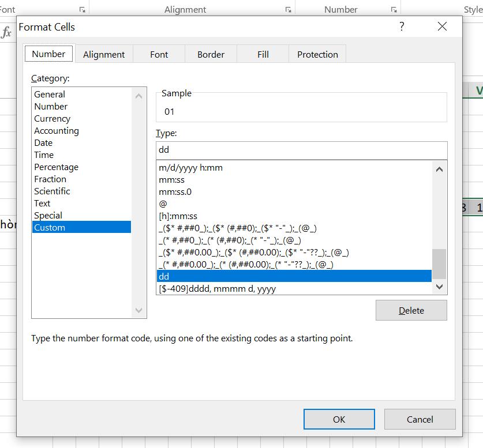The image size is (483, 448).
Task: Select the Custom category
Action: click(81, 227)
